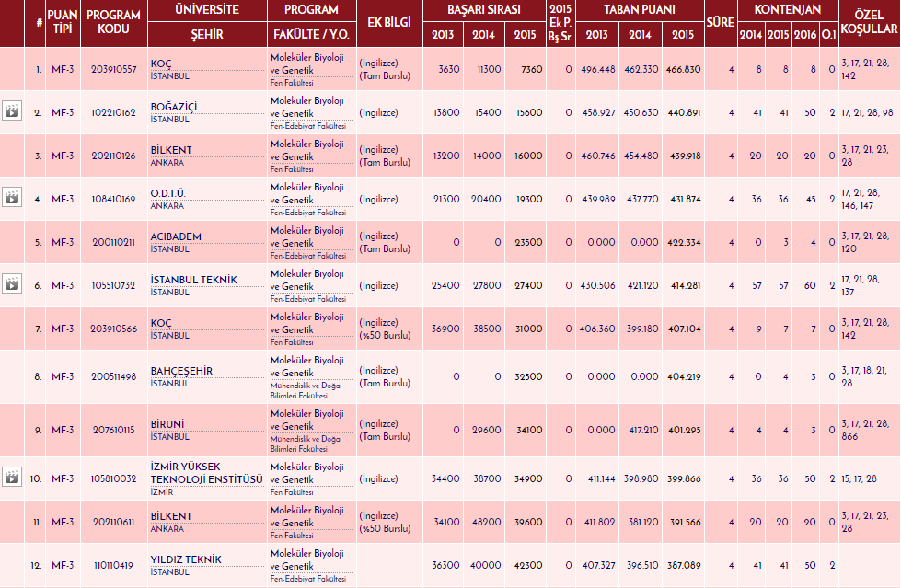Click the (%50 Burslu) info in KOÇ row 7
The height and width of the screenshot is (588, 901).
coord(385,335)
